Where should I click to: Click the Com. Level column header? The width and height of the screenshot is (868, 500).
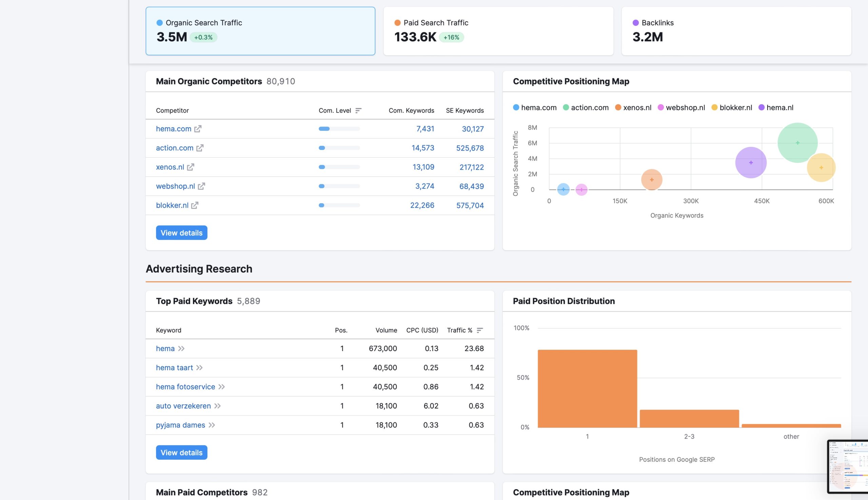click(x=335, y=111)
